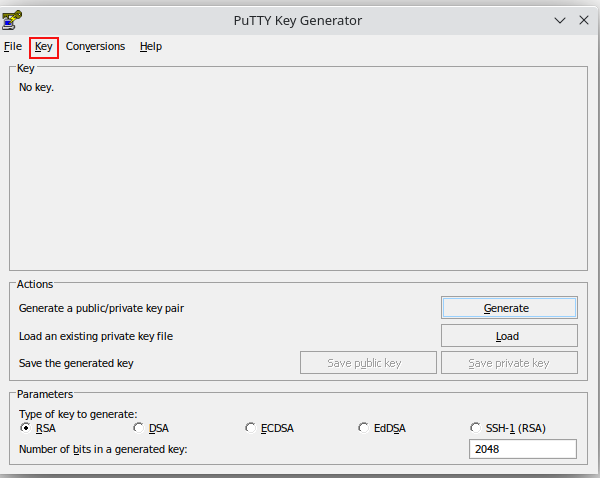Select the DSA key type
The width and height of the screenshot is (600, 478).
151,428
